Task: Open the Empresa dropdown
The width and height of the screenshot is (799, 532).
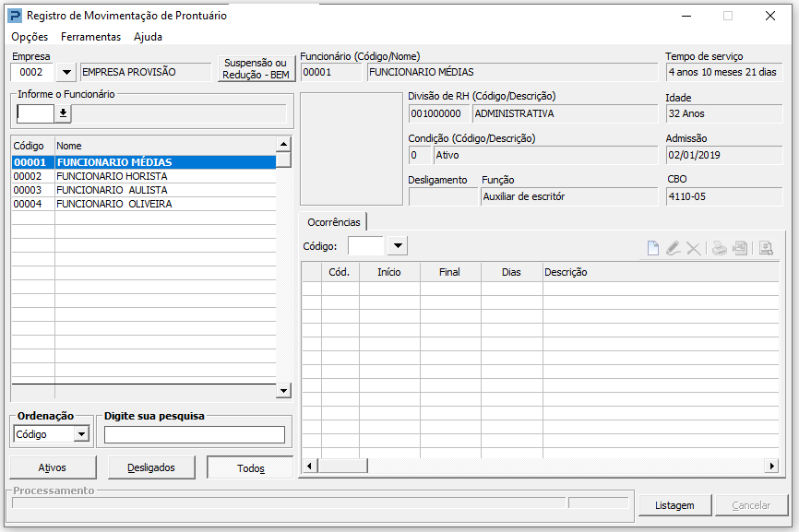Action: (x=66, y=72)
